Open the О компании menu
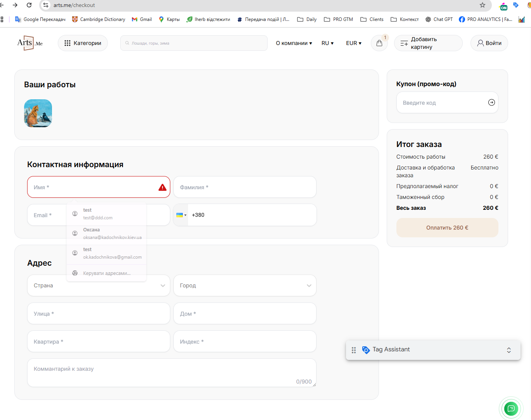 click(x=294, y=43)
